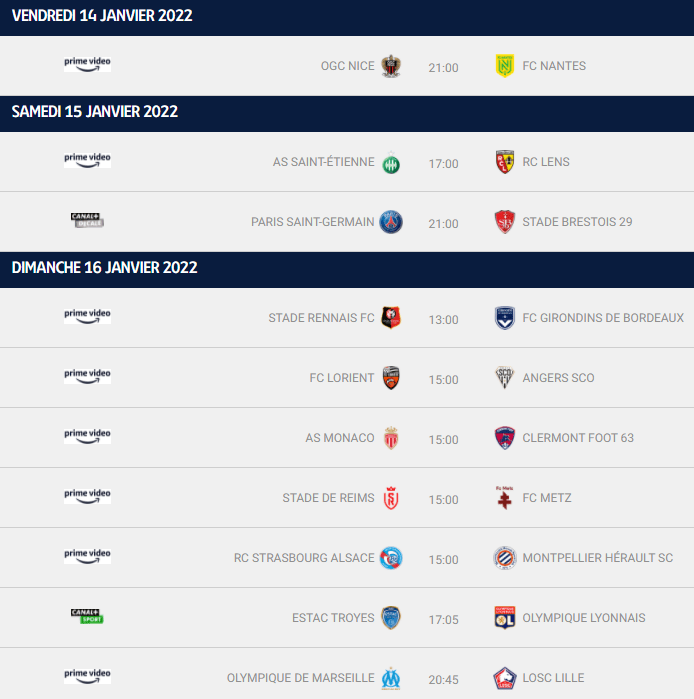Click the Stade Rennais FC crest
This screenshot has height=699, width=694.
tap(391, 318)
